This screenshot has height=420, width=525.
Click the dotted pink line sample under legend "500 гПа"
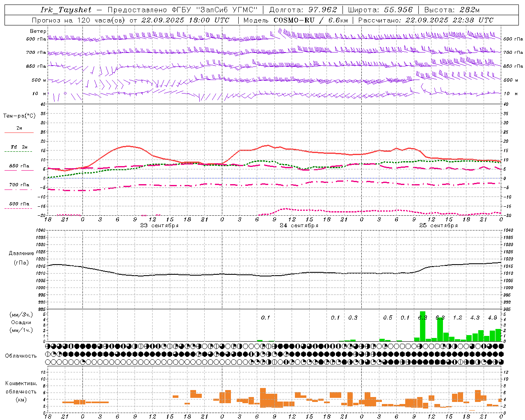[x=18, y=209]
